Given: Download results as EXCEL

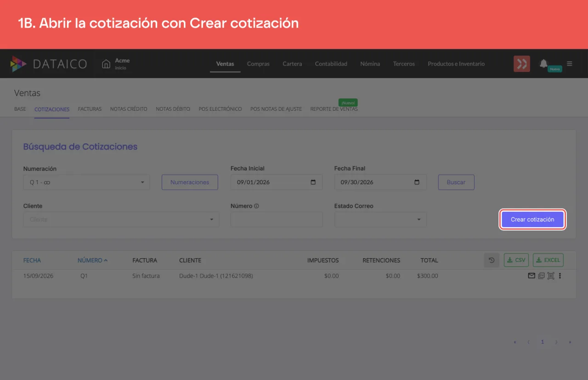Looking at the screenshot, I should [x=548, y=260].
